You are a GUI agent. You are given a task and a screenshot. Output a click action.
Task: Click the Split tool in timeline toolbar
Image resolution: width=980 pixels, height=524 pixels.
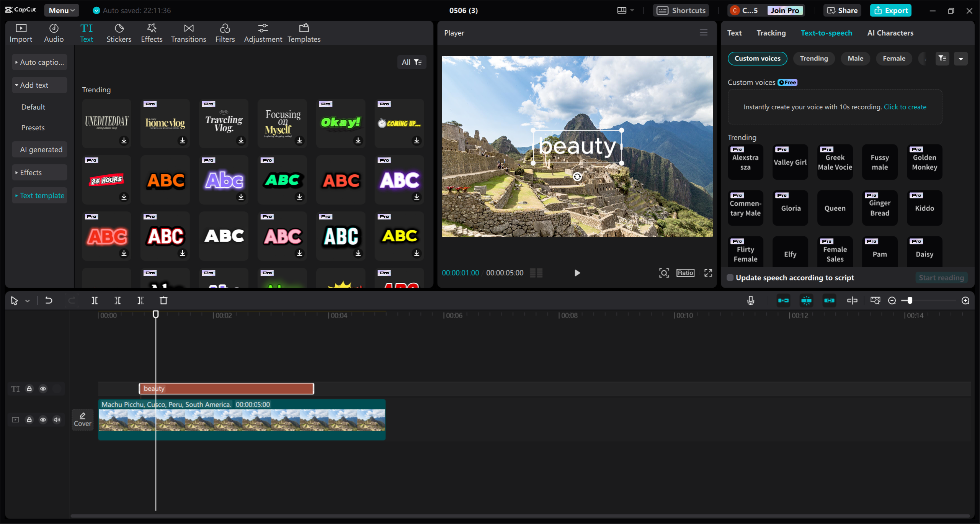[x=95, y=300]
